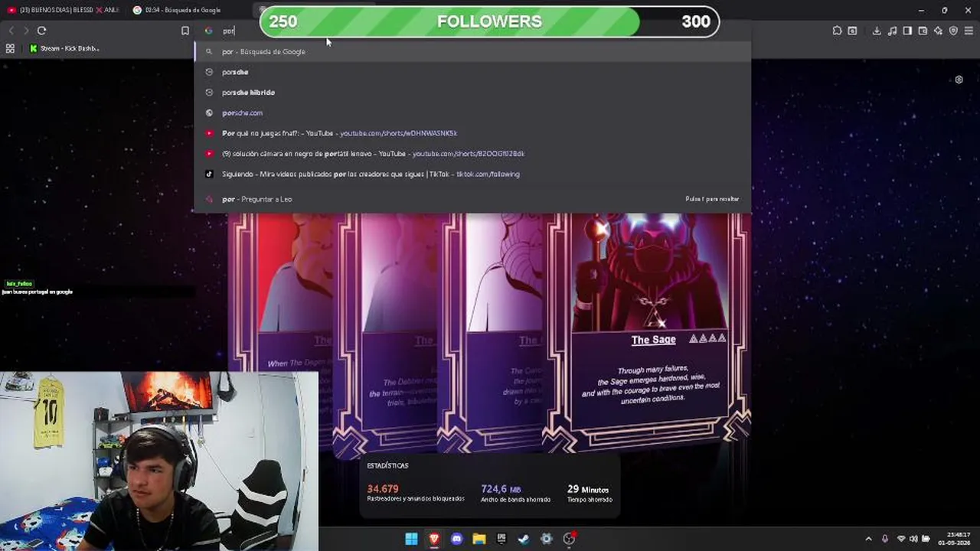Go forward using the browser forward arrow

coord(26,31)
